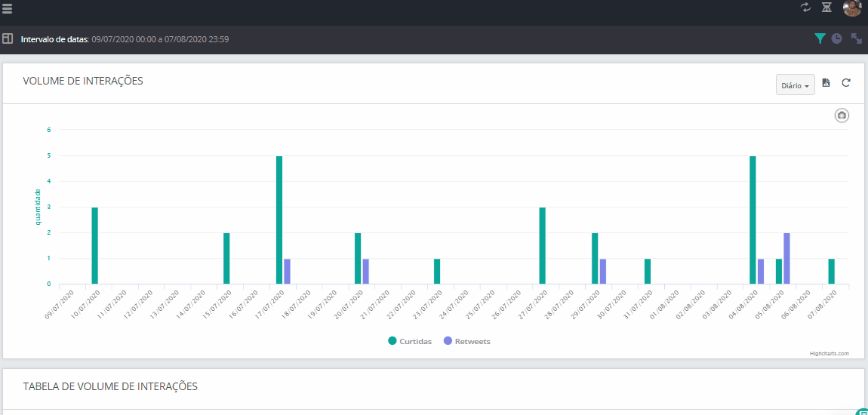Image resolution: width=868 pixels, height=415 pixels.
Task: Click the Curtidas bar for 17/07/2020
Action: coord(279,220)
